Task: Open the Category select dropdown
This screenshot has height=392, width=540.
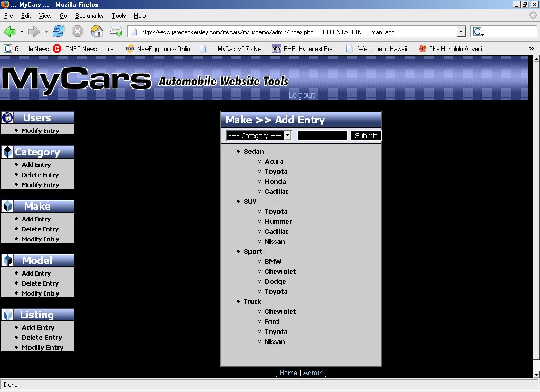Action: (x=258, y=135)
